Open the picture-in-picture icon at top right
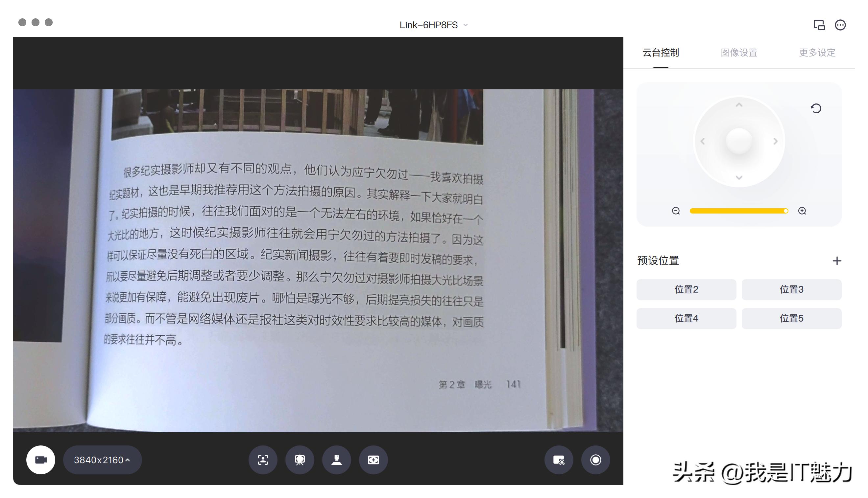This screenshot has height=498, width=868. (819, 25)
